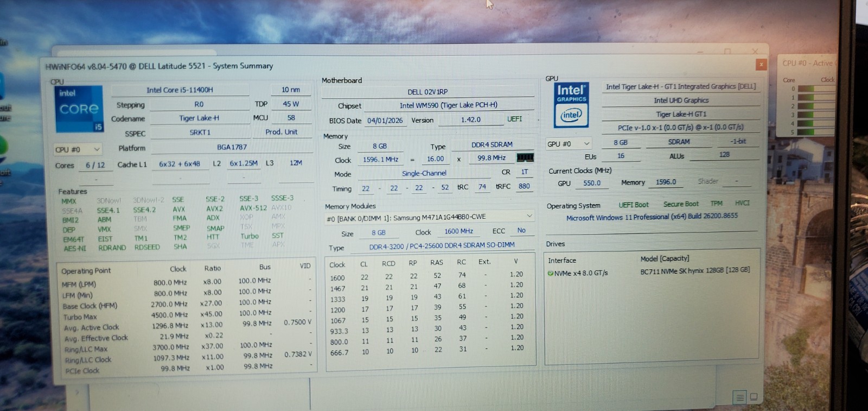Click the module clock 1600 MHz value
Image resolution: width=868 pixels, height=411 pixels.
(x=458, y=231)
